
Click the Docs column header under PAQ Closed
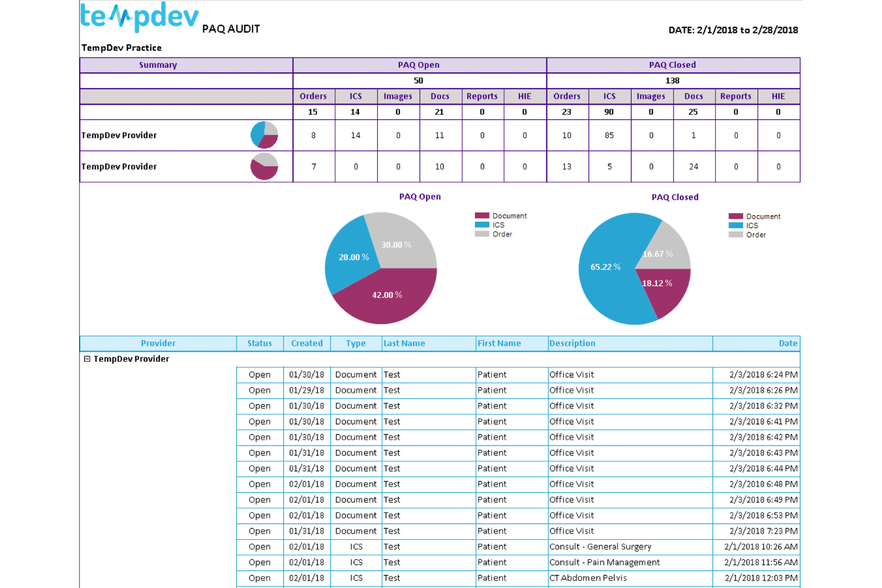pos(693,96)
